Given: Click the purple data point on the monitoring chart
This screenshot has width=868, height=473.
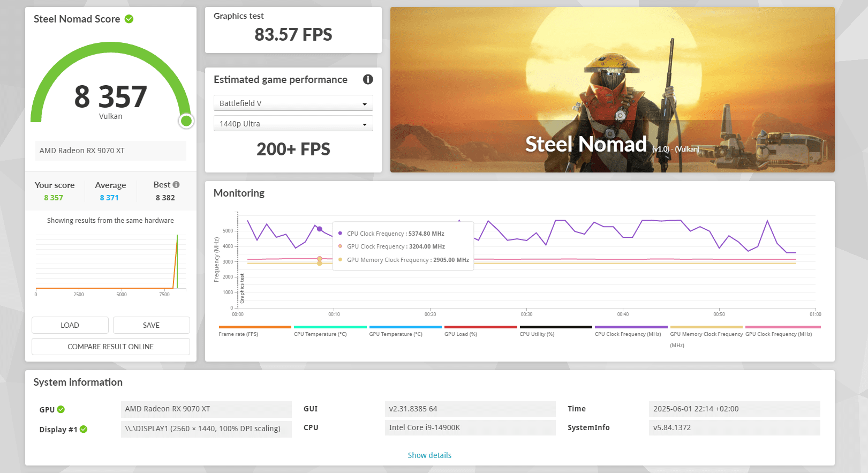Looking at the screenshot, I should [320, 229].
